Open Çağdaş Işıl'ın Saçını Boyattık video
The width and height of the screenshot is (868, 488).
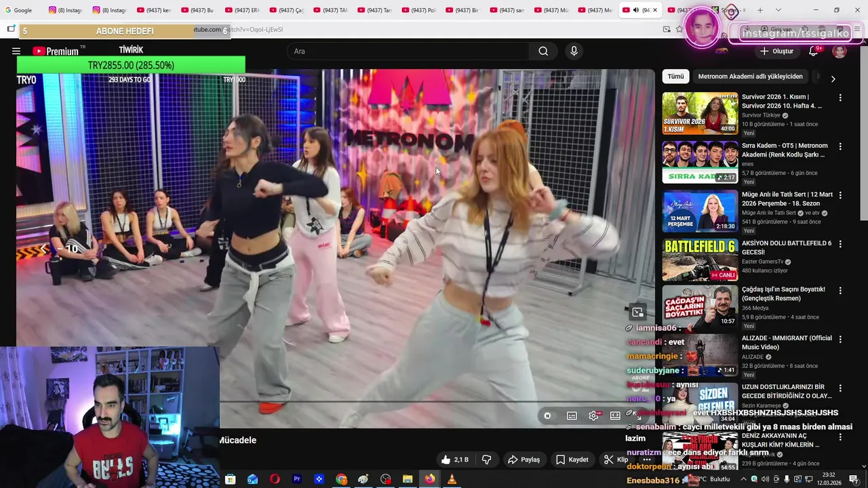700,306
